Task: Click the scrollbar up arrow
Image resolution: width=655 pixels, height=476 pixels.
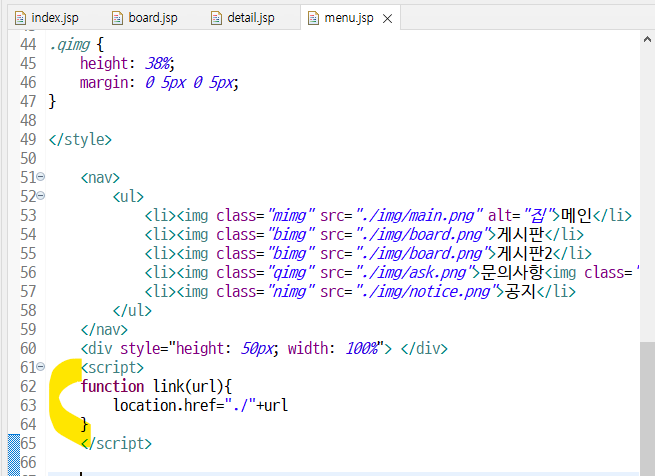Action: point(647,40)
